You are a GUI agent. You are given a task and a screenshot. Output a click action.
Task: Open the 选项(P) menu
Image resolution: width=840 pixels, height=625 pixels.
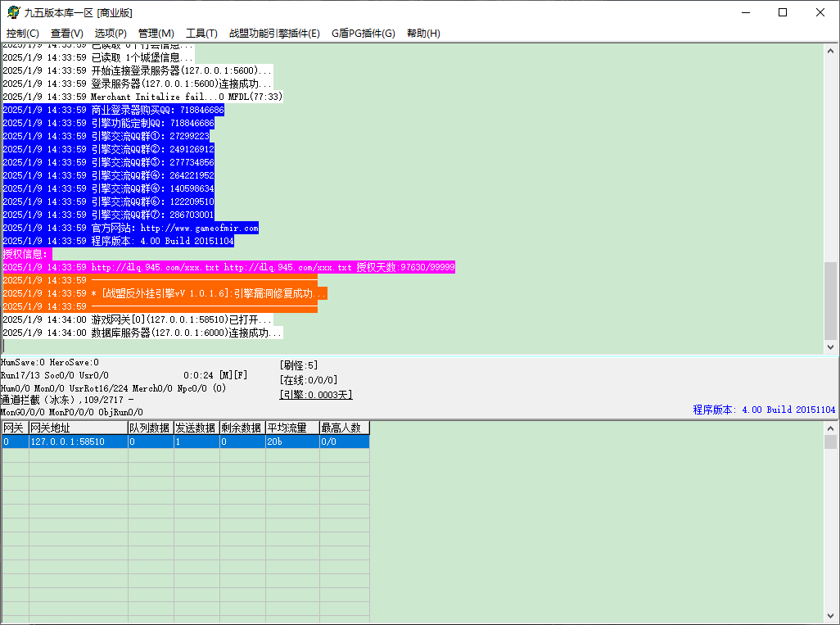[111, 34]
